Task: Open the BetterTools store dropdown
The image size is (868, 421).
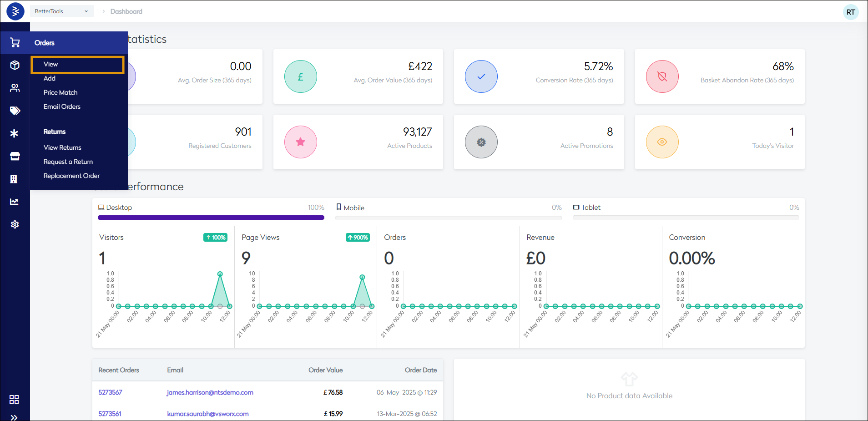Action: pos(61,11)
